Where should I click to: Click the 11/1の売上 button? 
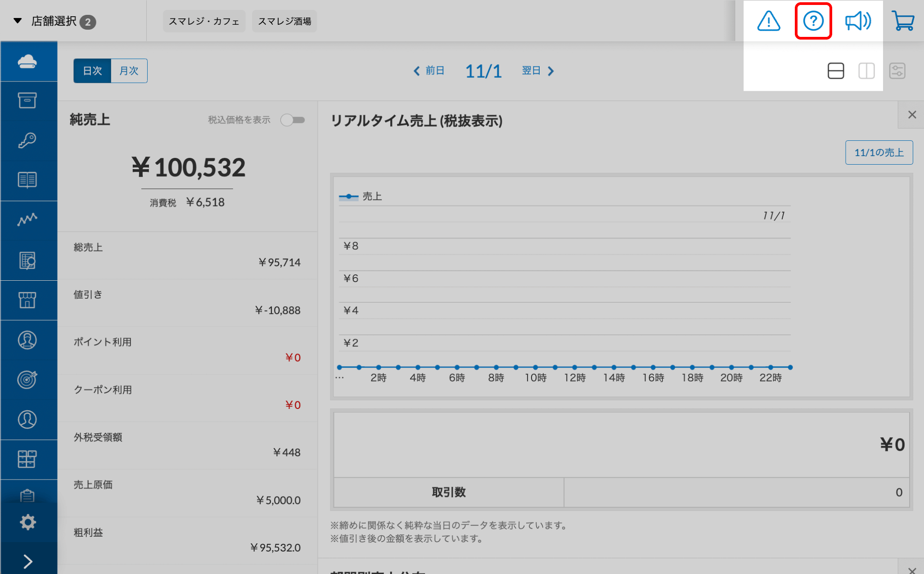coord(879,152)
